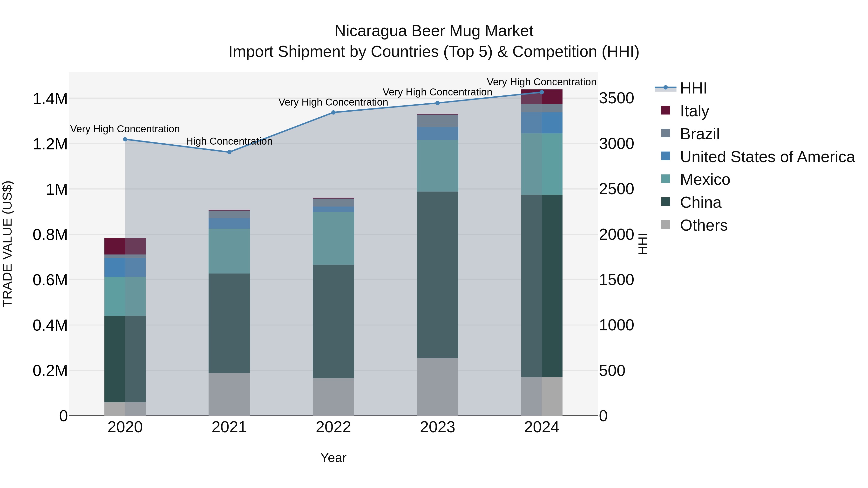Toggle the China legend entry

[x=691, y=202]
